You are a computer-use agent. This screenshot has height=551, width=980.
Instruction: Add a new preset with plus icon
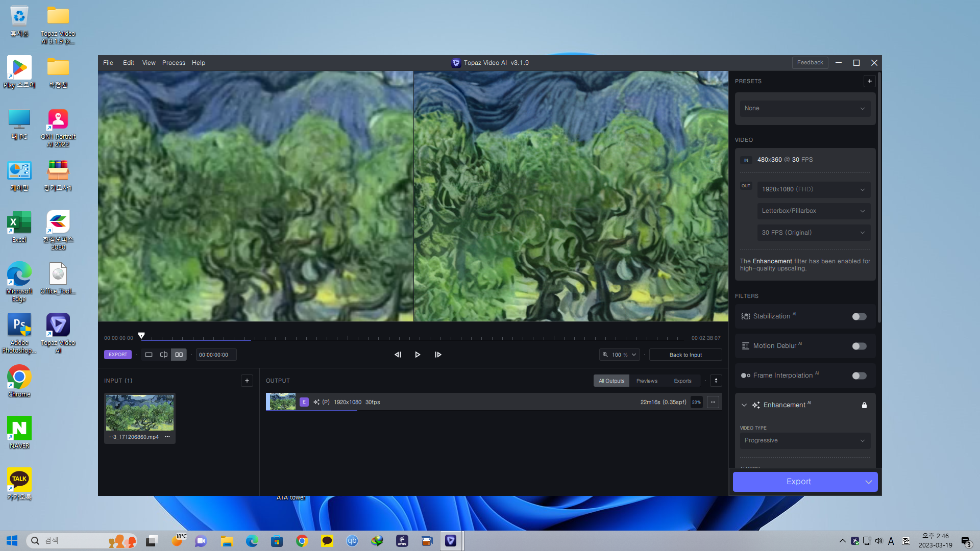869,81
